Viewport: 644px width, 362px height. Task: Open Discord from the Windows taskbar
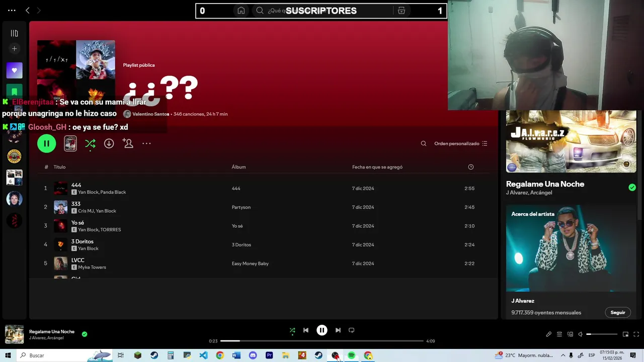point(253,355)
